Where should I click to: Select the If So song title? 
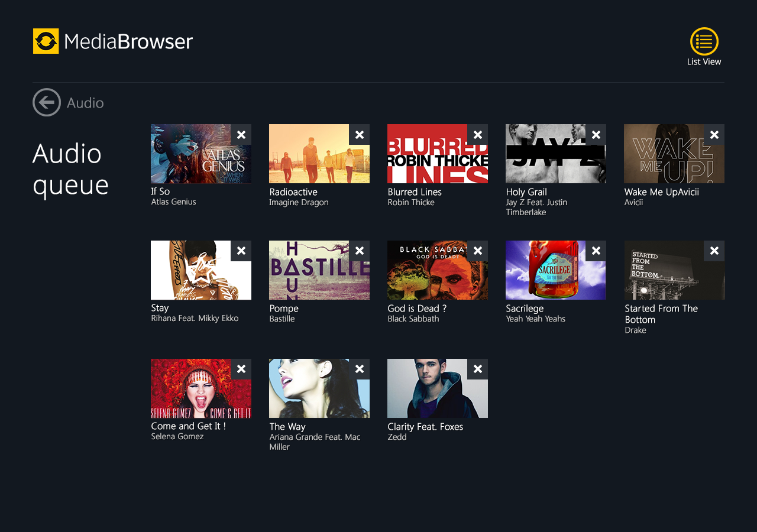(x=160, y=192)
